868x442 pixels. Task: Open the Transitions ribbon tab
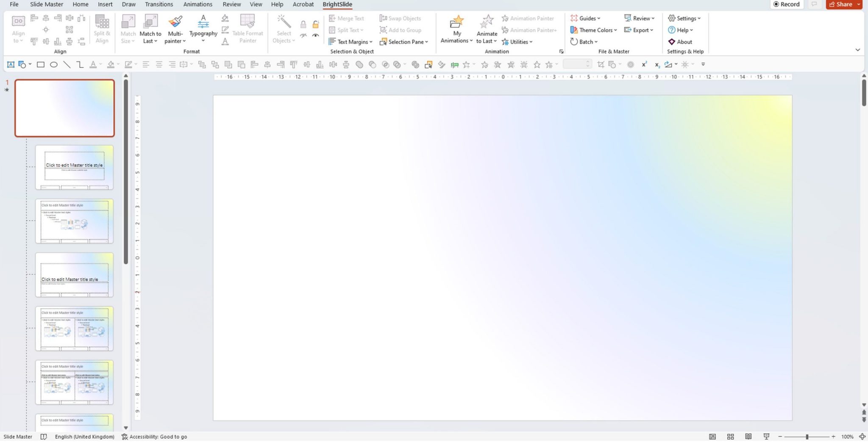pyautogui.click(x=159, y=4)
